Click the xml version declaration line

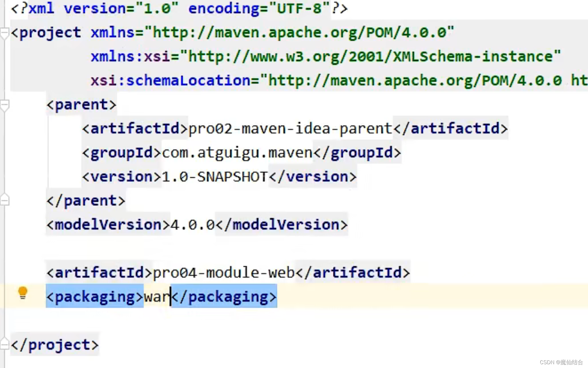click(x=179, y=9)
